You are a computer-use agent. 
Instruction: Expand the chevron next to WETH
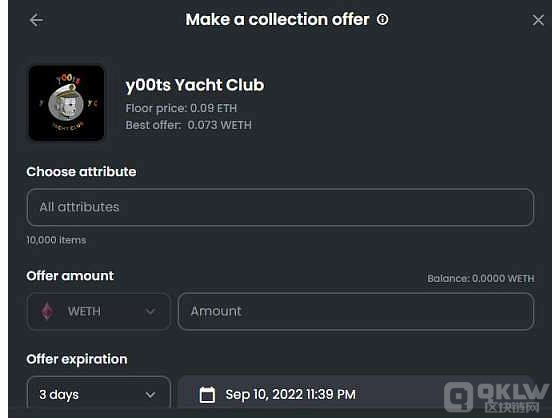151,311
